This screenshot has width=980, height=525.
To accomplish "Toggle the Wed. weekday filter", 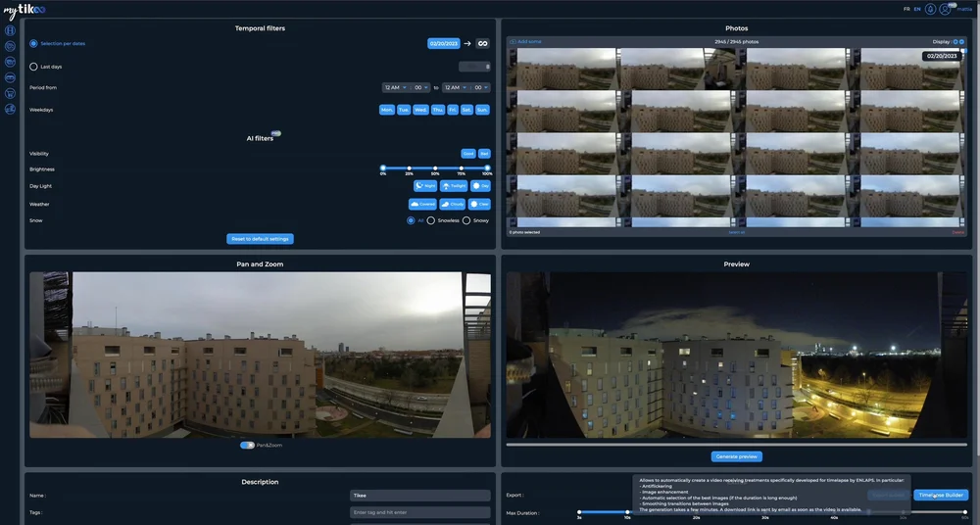I will tap(420, 110).
